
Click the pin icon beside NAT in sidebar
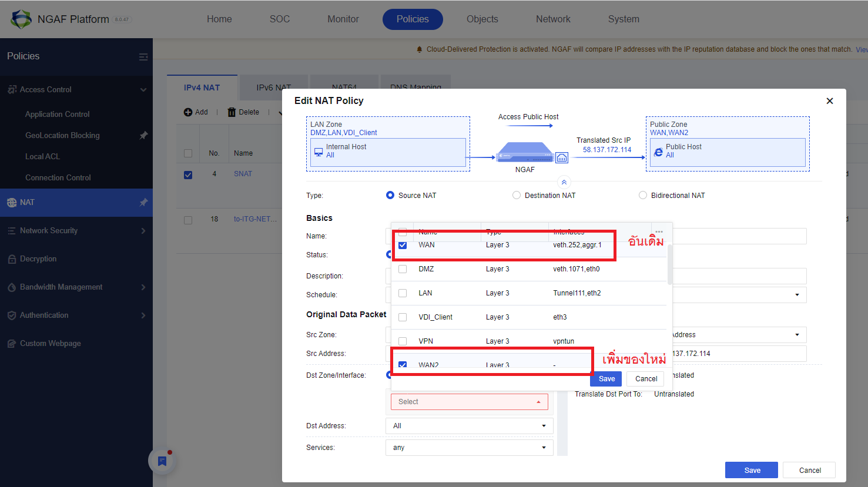[x=143, y=202]
